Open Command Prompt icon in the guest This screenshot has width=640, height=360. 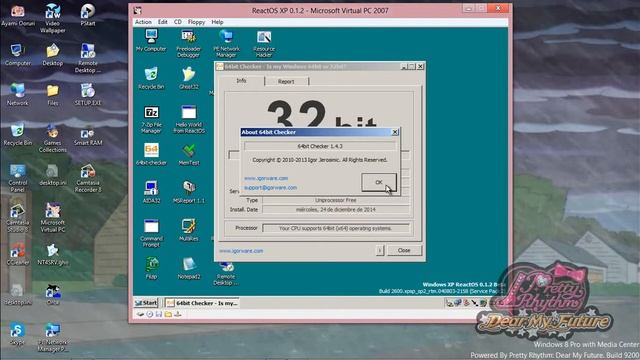pyautogui.click(x=151, y=233)
